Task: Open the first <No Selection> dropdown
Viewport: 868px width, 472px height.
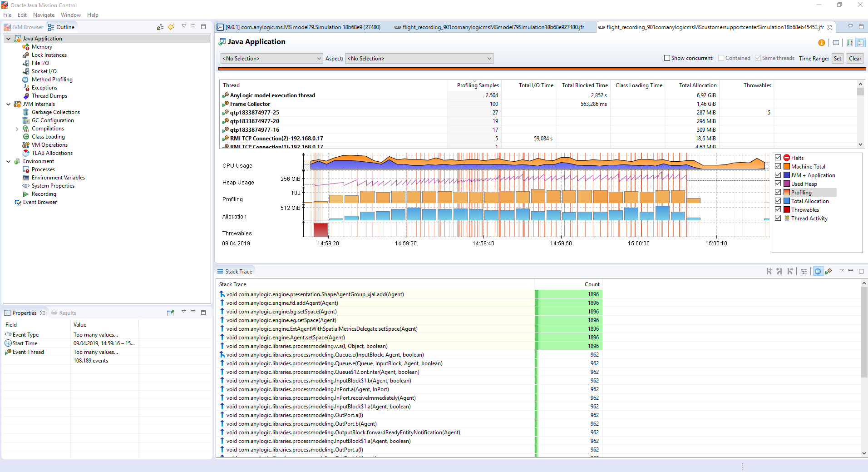Action: tap(271, 59)
